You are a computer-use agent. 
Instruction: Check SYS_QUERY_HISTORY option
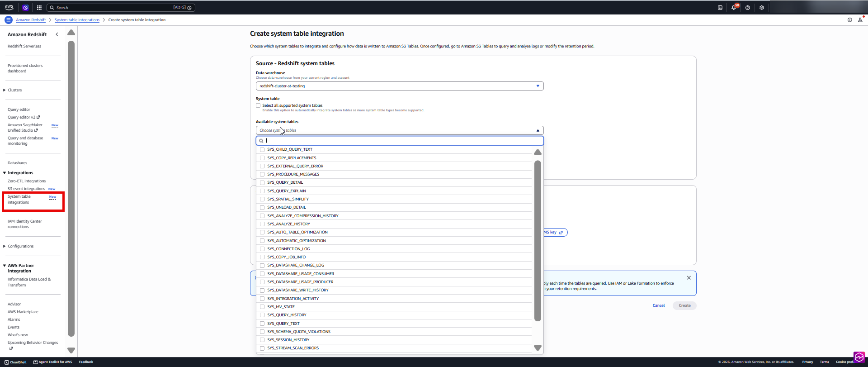click(x=262, y=315)
